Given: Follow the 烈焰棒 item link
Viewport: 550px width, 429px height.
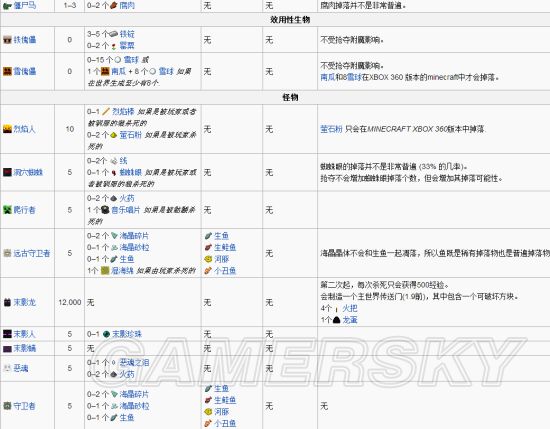Looking at the screenshot, I should tap(123, 112).
